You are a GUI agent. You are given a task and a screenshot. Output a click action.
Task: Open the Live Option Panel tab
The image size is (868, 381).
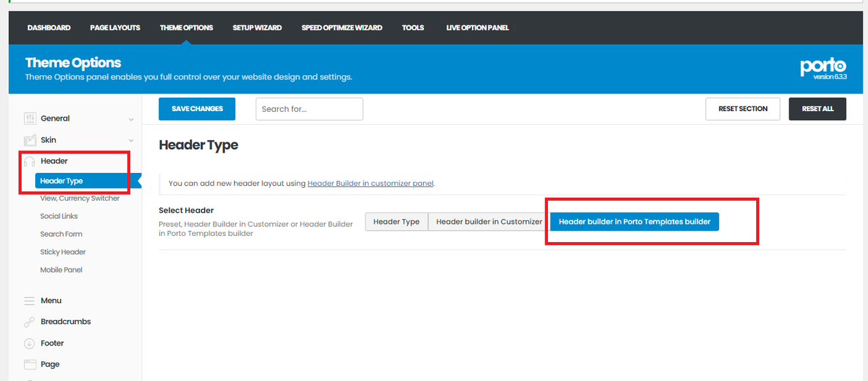477,28
